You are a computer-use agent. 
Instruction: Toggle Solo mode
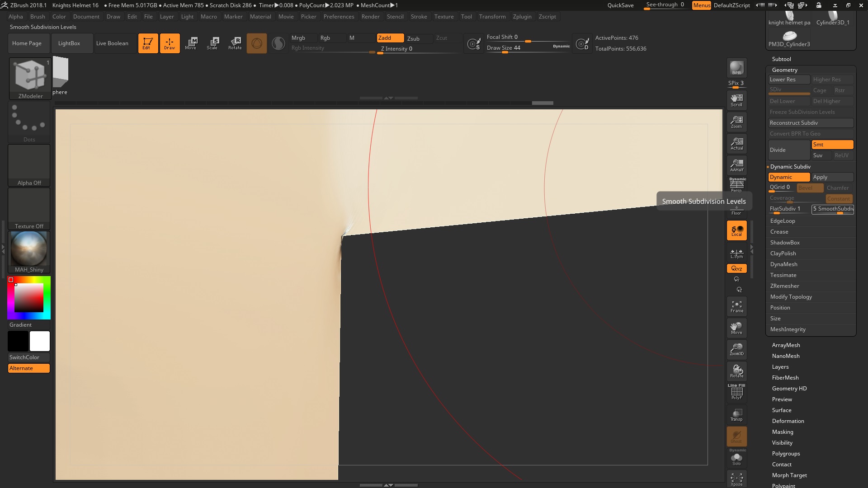(736, 458)
